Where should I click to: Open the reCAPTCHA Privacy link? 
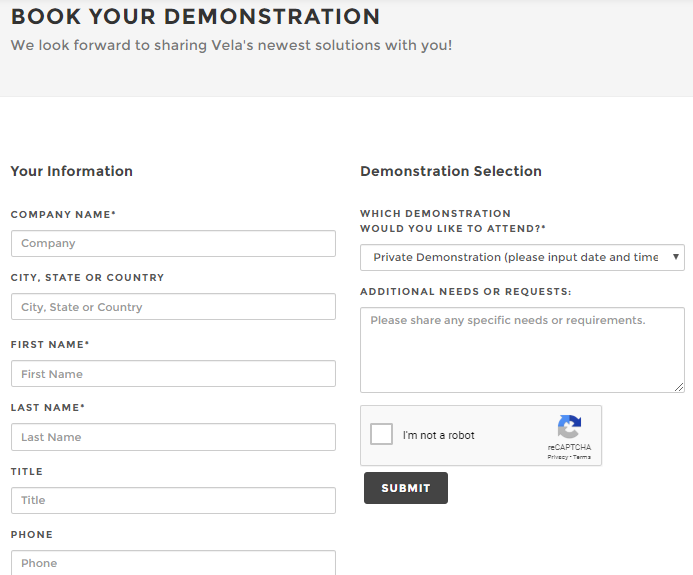(x=557, y=457)
